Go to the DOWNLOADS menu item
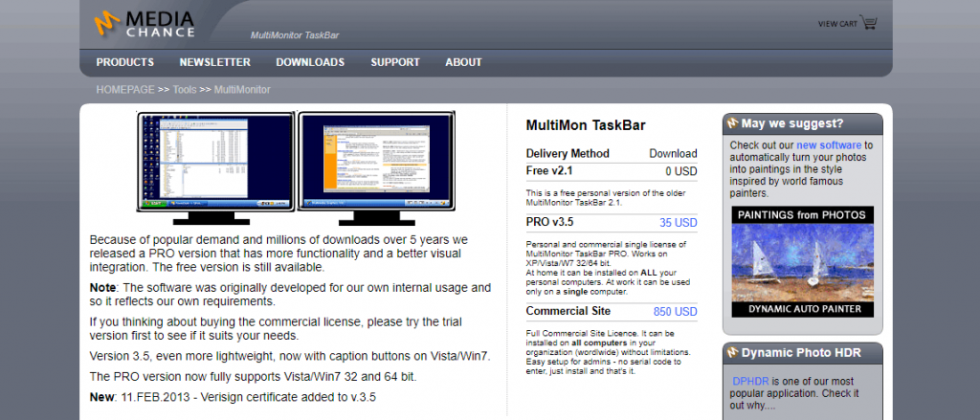This screenshot has height=420, width=980. point(310,62)
